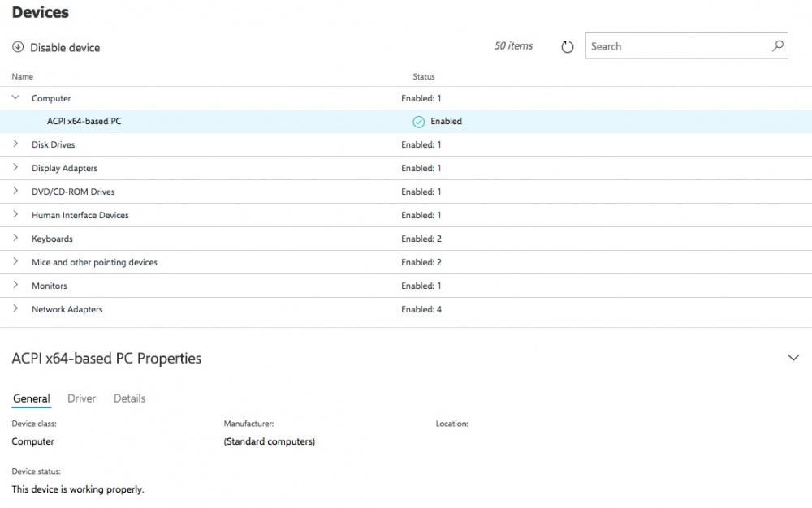Open the Details tab
812x508 pixels.
(129, 398)
